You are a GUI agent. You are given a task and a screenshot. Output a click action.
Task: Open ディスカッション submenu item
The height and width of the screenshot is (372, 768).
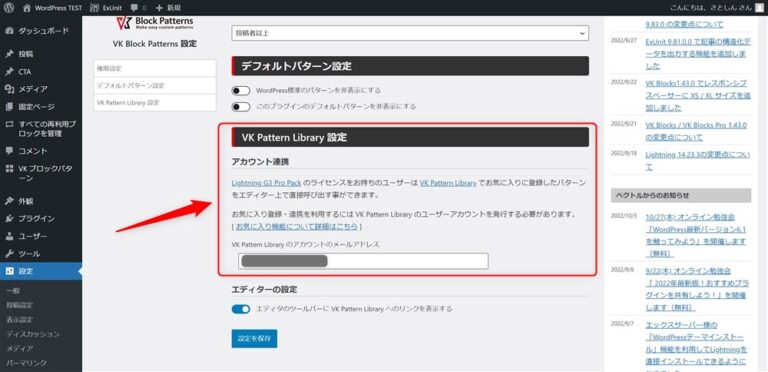click(33, 334)
